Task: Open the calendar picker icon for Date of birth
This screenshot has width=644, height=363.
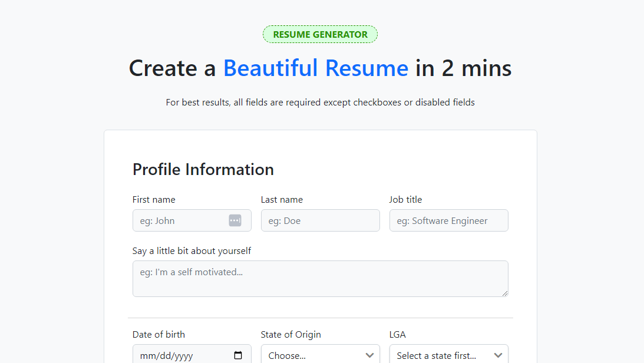Action: coord(238,355)
